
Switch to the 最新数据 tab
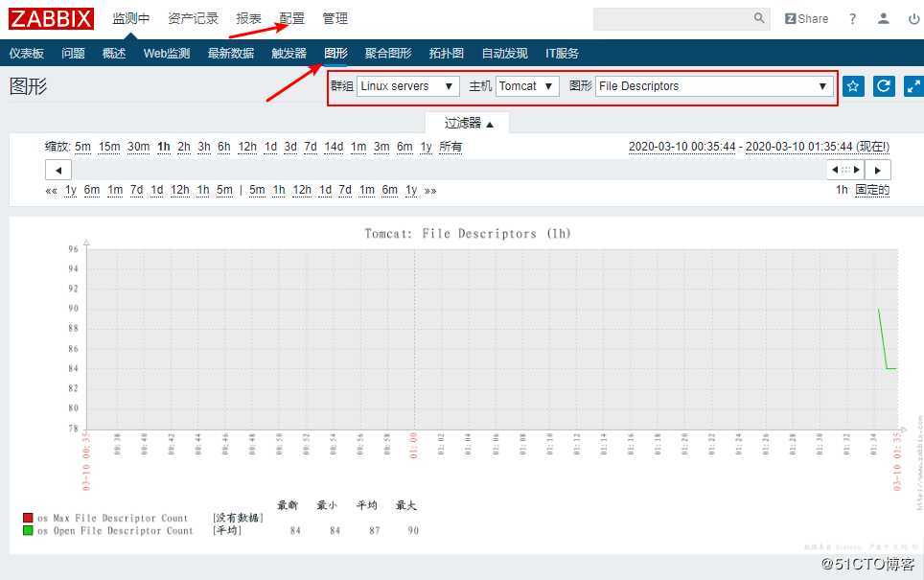[x=230, y=53]
